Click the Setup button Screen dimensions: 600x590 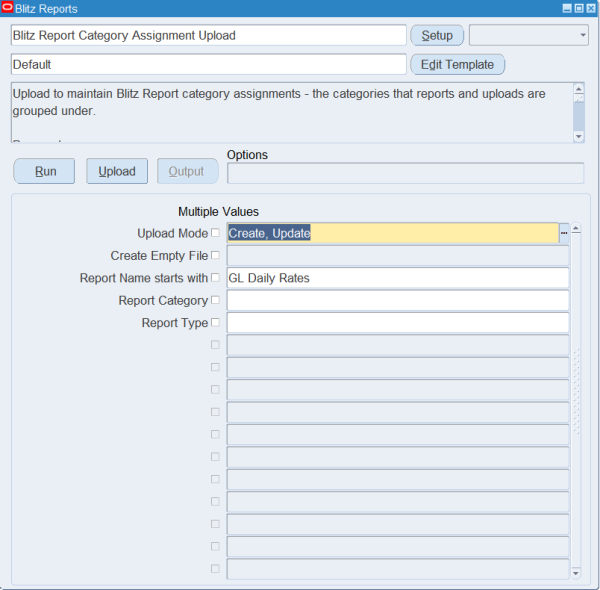437,36
